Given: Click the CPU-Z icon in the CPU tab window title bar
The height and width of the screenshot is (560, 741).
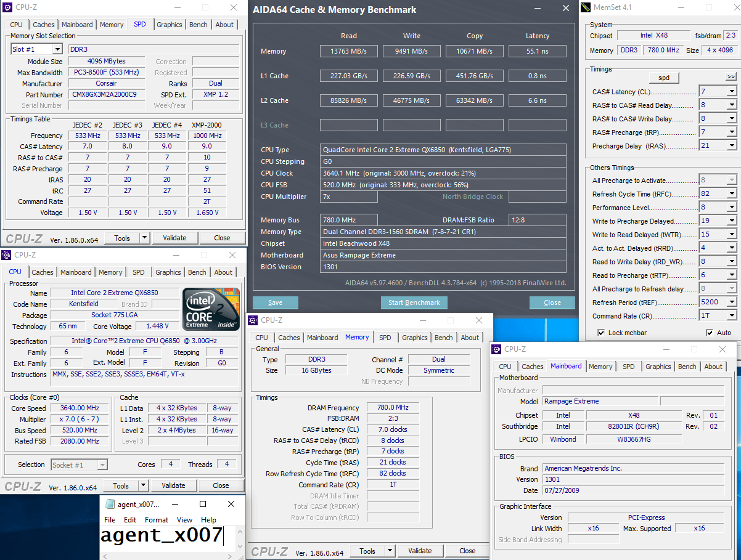Looking at the screenshot, I should [x=7, y=255].
